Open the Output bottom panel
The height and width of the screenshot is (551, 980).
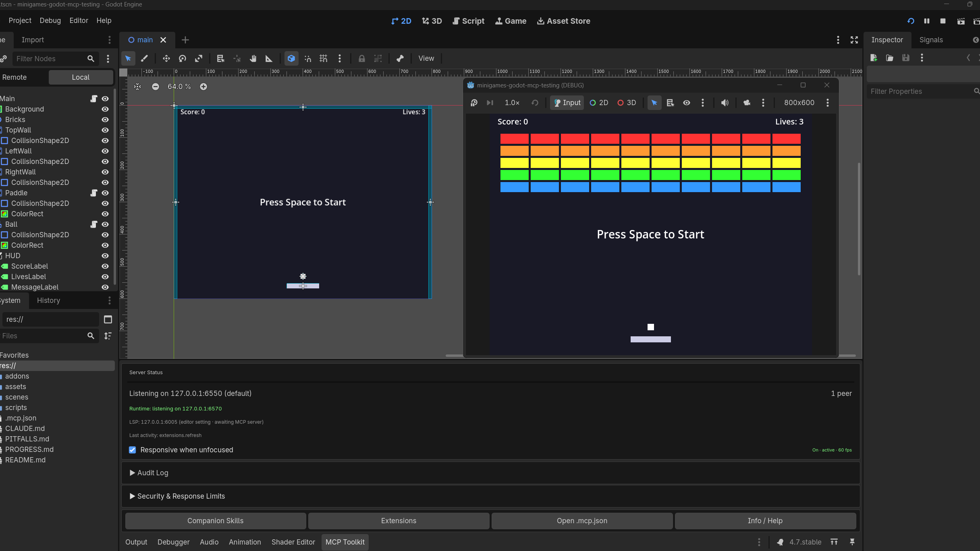pos(136,542)
